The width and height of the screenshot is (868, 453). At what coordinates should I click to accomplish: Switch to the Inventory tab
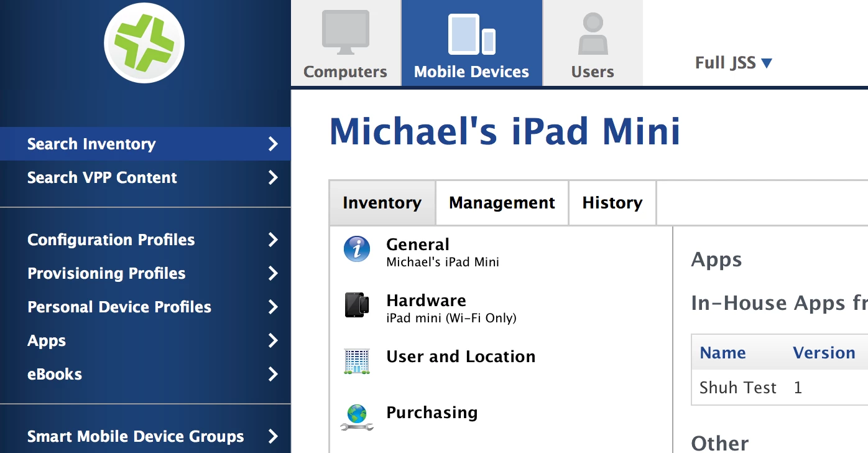(x=382, y=203)
